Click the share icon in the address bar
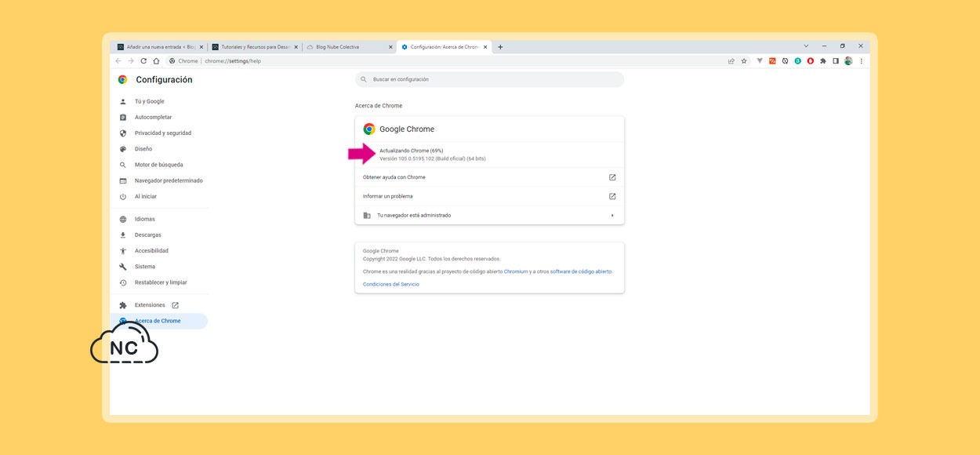 tap(731, 61)
